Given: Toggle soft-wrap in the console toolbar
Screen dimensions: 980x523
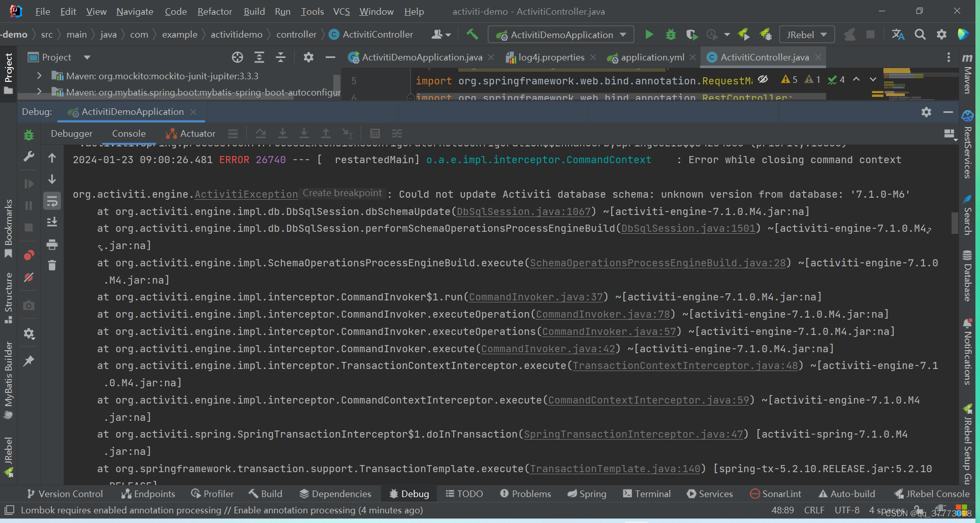Looking at the screenshot, I should (x=52, y=201).
